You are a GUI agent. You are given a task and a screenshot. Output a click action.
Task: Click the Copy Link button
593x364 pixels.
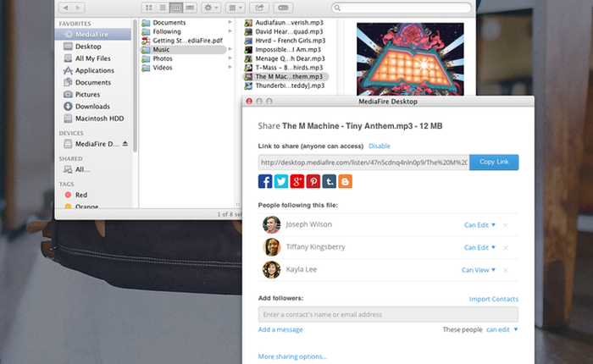tap(493, 162)
